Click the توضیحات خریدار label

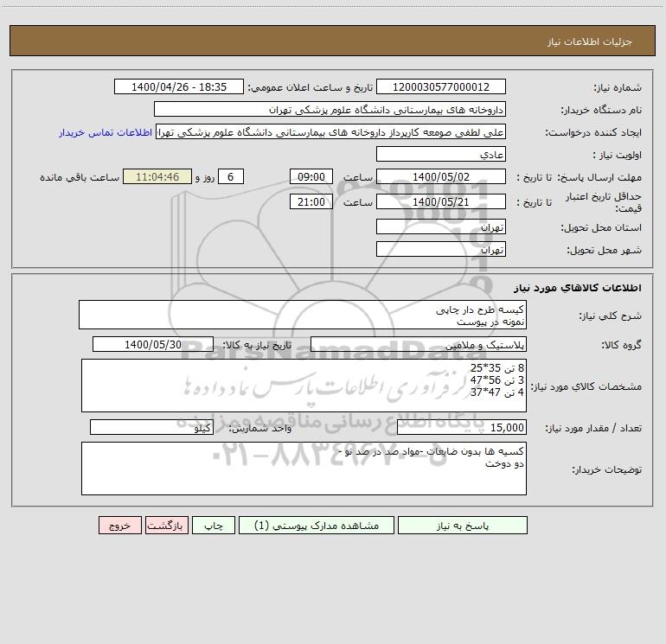[x=607, y=470]
